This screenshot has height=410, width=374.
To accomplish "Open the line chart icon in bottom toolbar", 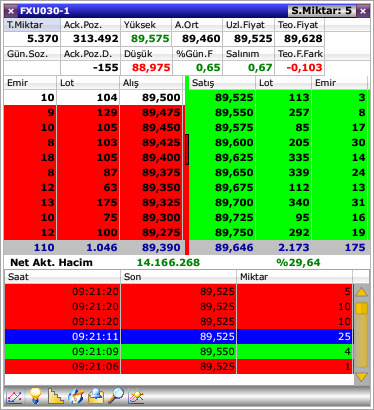I will 15,397.
